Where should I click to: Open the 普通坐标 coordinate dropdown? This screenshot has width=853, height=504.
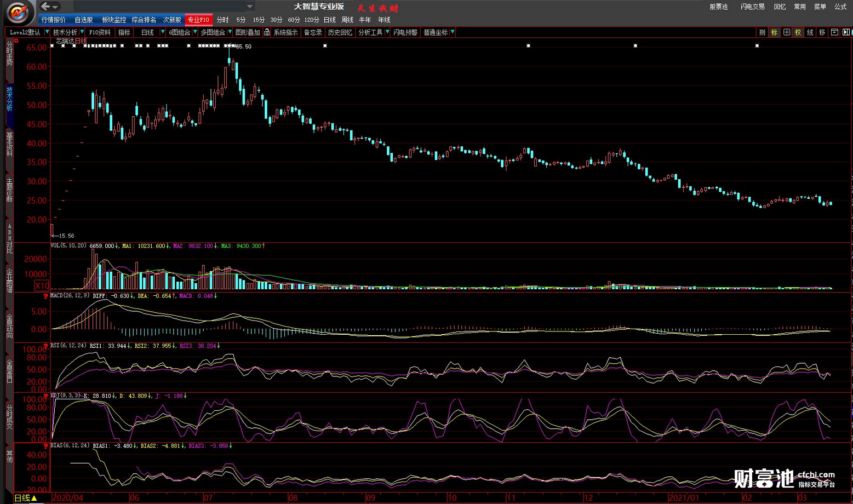tap(452, 32)
